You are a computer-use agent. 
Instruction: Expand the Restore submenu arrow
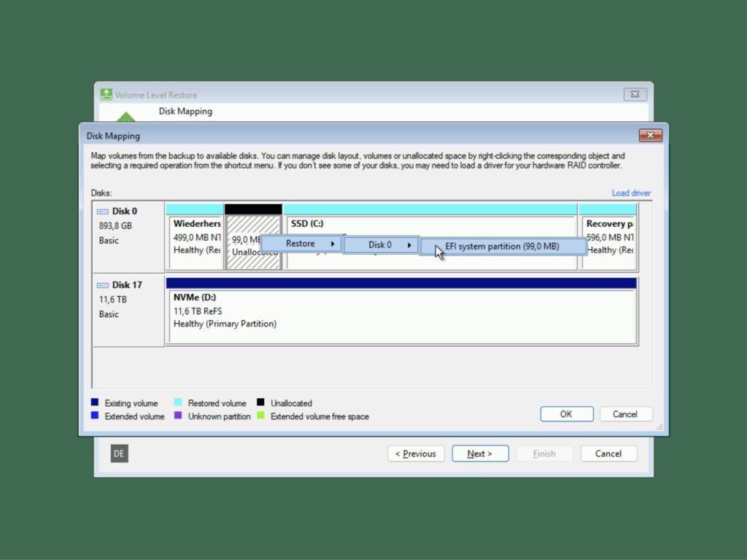332,244
